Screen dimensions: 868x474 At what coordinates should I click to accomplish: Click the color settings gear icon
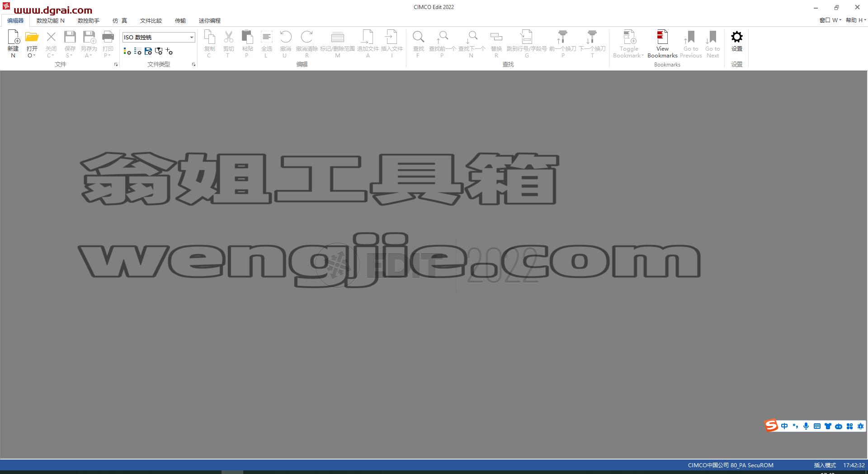click(127, 52)
